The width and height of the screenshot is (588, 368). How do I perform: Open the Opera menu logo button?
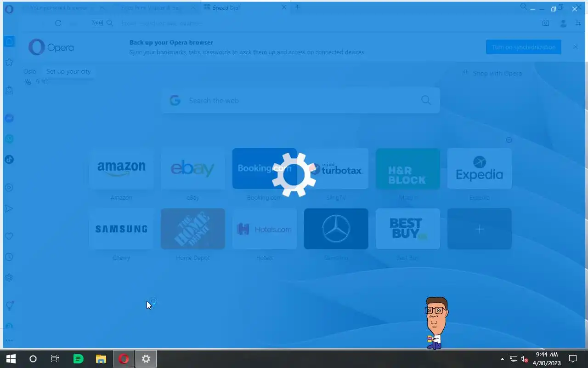(9, 9)
